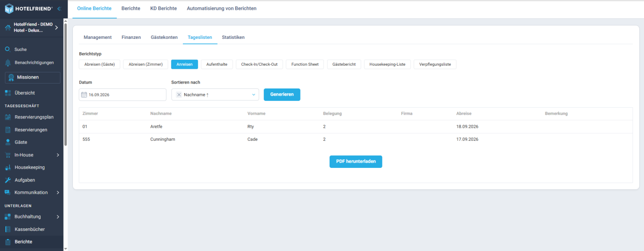The height and width of the screenshot is (251, 644).
Task: Click PDF herunterladen button
Action: [356, 162]
